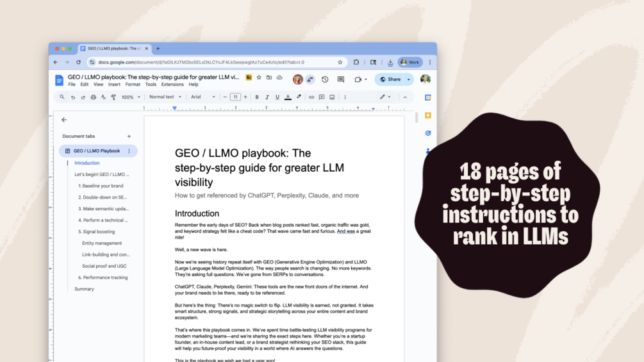Open new browser tab with plus
644x362 pixels.
[x=158, y=49]
